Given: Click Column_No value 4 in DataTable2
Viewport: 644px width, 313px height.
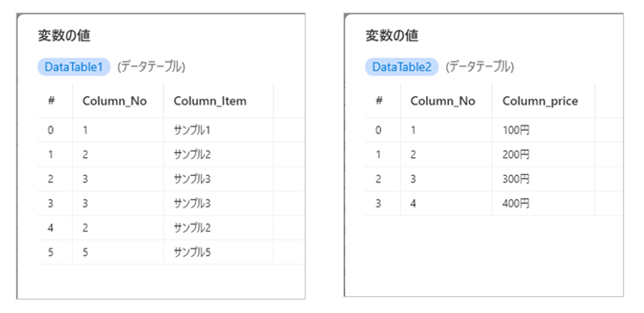Looking at the screenshot, I should (x=413, y=204).
